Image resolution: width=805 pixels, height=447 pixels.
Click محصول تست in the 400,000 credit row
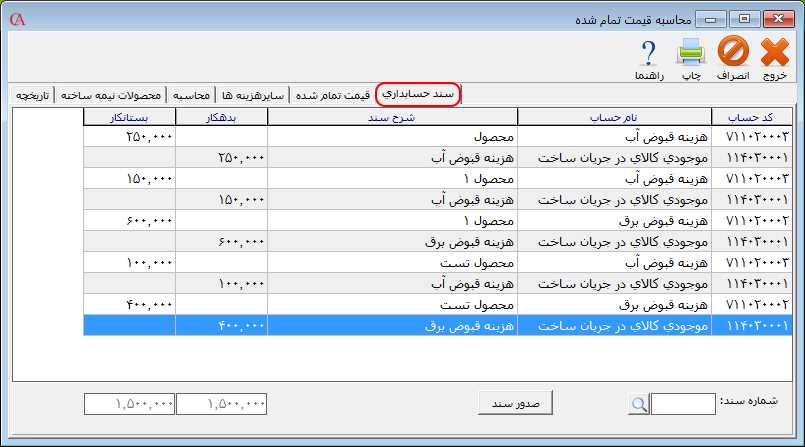pos(392,305)
